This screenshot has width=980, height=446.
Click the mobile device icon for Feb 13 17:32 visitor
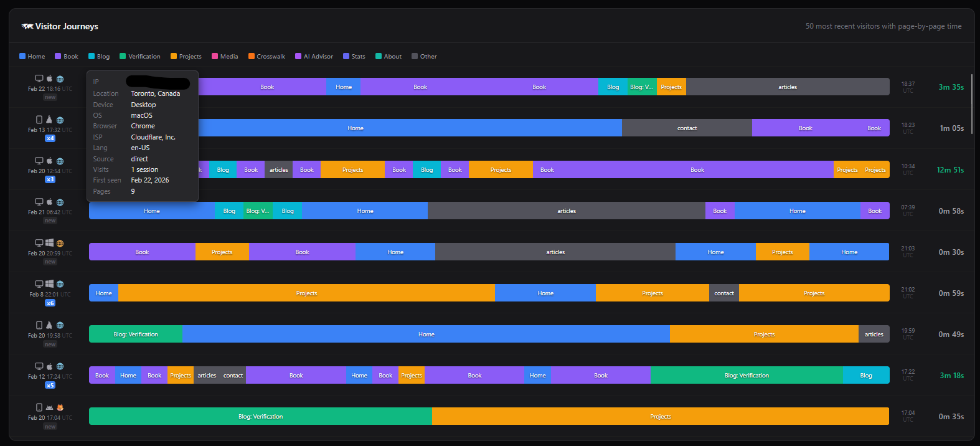point(39,120)
